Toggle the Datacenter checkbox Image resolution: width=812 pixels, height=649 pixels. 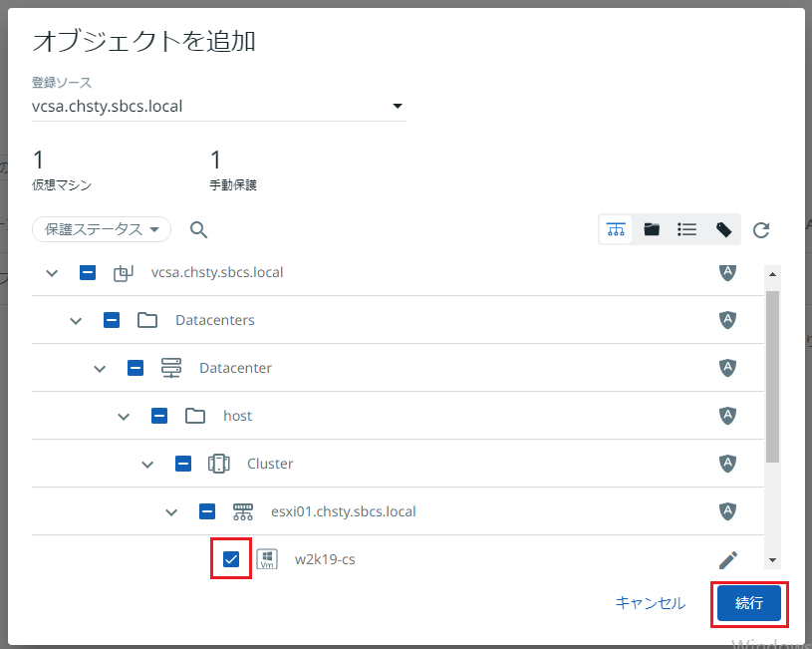click(x=135, y=368)
